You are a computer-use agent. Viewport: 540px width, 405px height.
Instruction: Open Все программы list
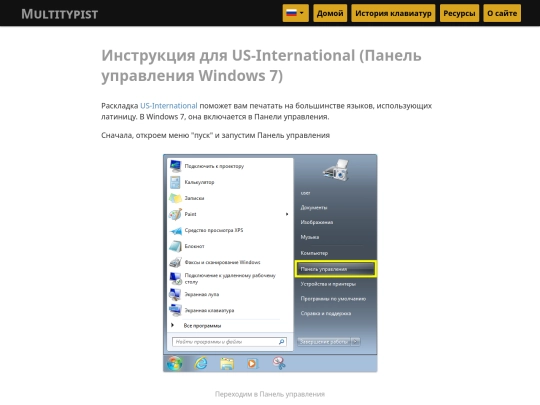(202, 325)
